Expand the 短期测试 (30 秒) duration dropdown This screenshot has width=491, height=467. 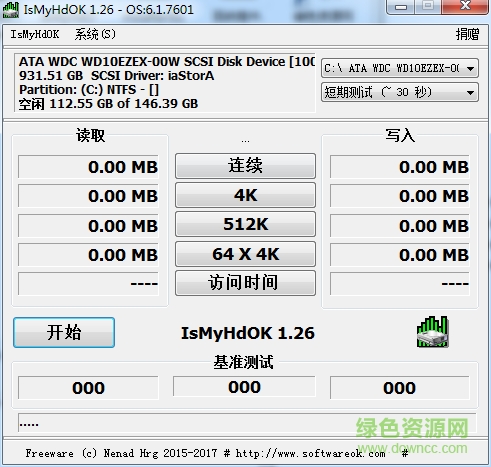click(x=400, y=92)
